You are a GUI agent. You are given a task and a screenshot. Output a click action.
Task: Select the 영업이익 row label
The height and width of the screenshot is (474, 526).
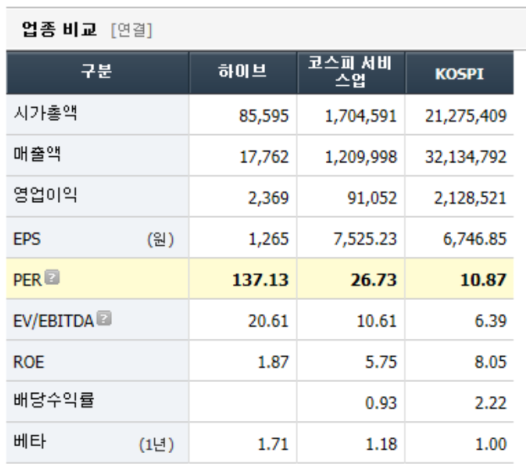click(x=45, y=195)
